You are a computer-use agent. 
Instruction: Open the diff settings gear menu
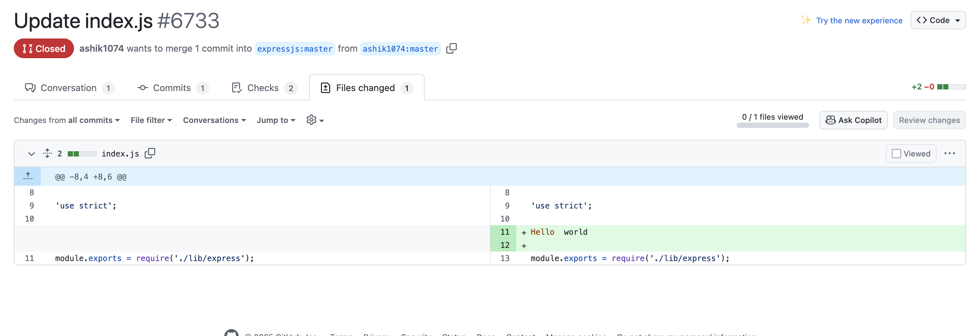coord(315,120)
